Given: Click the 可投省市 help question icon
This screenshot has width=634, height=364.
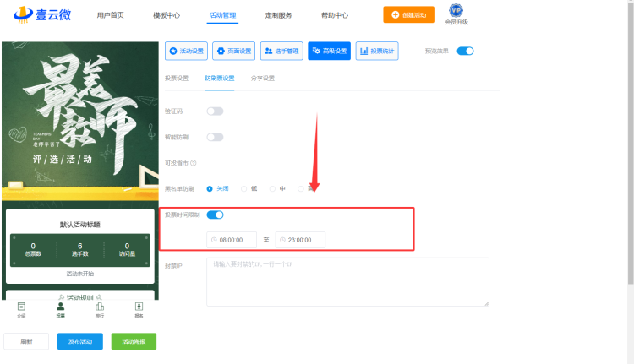Looking at the screenshot, I should tap(194, 163).
